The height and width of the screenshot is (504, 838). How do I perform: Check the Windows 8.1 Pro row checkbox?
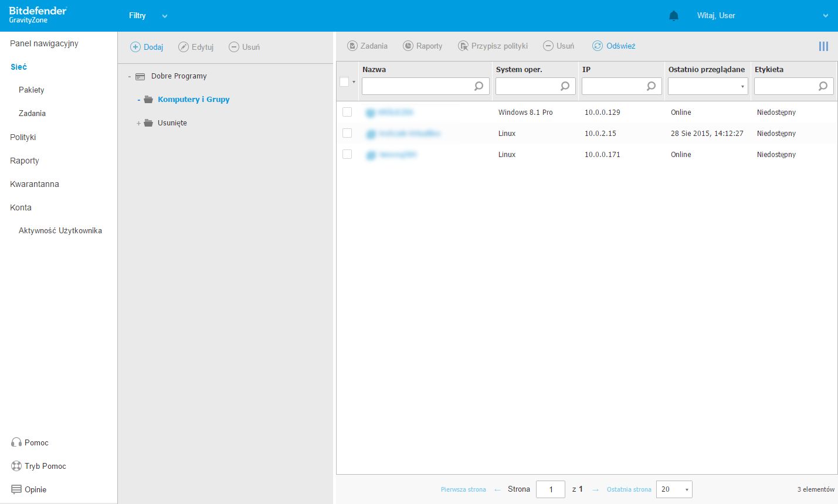(x=347, y=112)
